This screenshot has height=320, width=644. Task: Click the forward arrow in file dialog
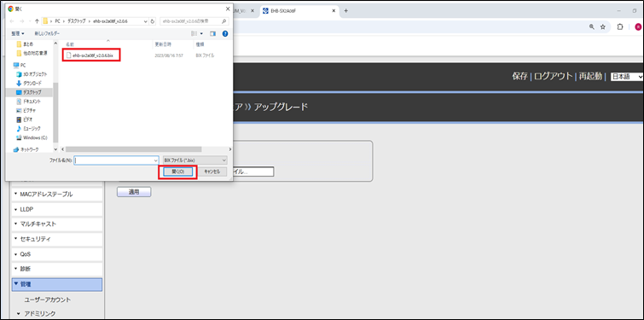click(x=22, y=21)
